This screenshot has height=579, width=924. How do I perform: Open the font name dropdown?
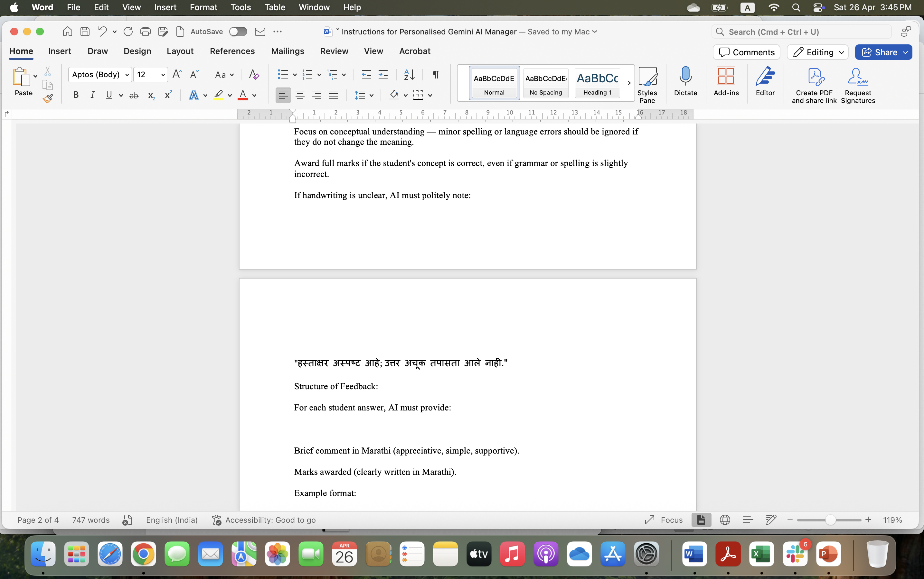(127, 75)
